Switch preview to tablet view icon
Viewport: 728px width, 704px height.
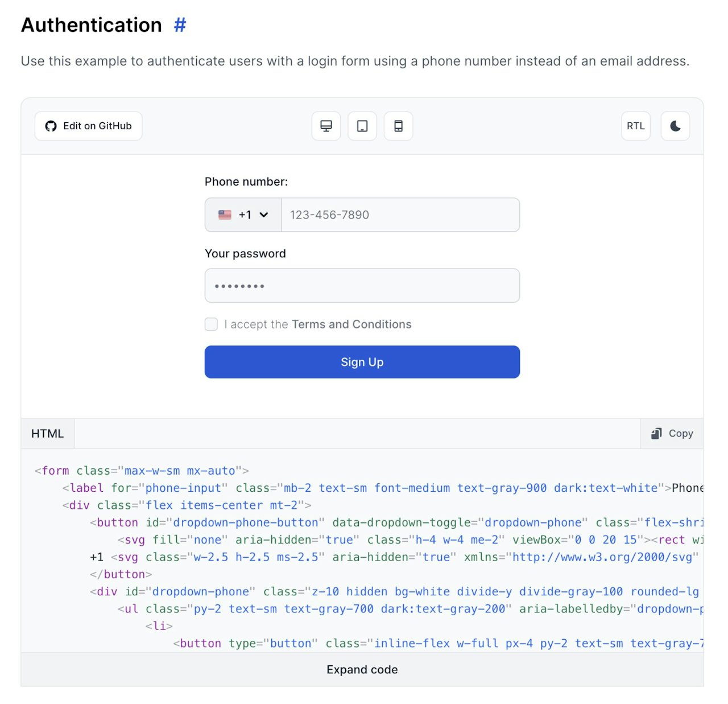coord(362,126)
